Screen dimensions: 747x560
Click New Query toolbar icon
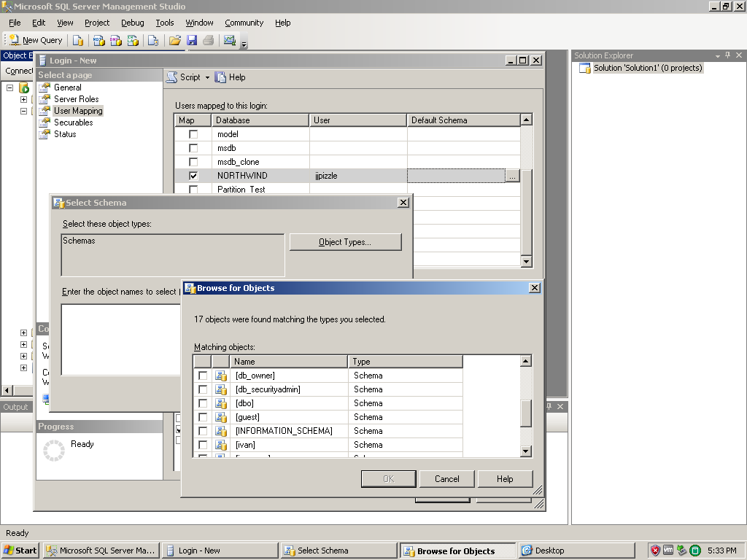15,40
